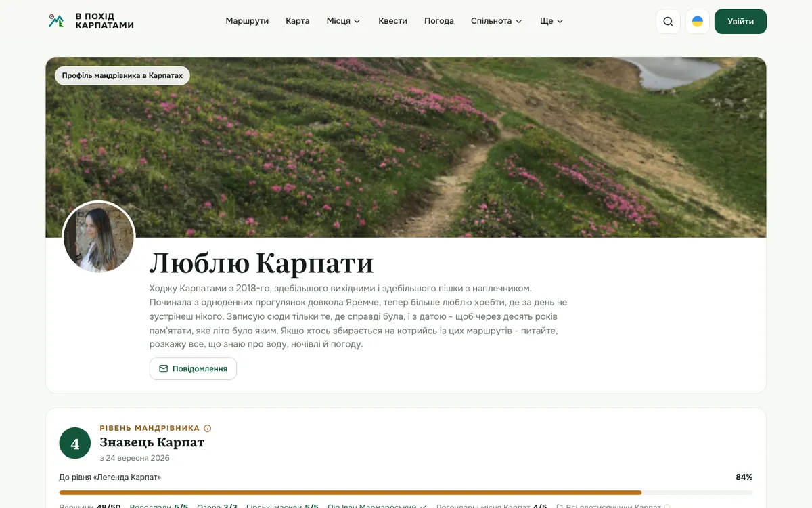Screen dimensions: 812x508
Task: Send a message with the Повідомлення button
Action: pyautogui.click(x=193, y=368)
